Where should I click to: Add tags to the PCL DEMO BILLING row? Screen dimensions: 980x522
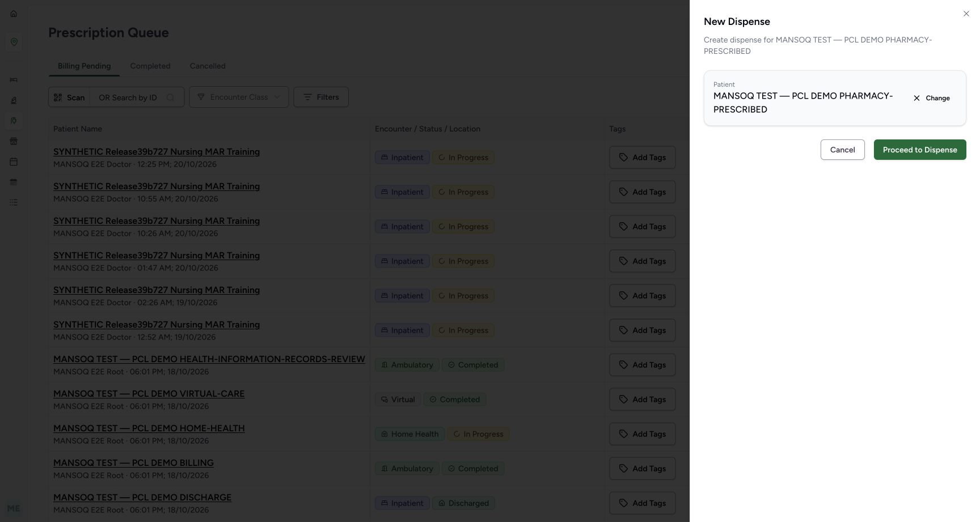642,469
